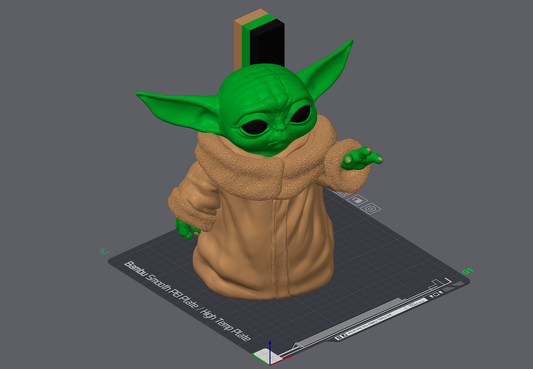Open plate settings via the circular icon
Screen dimensions: 533x369
pos(371,208)
